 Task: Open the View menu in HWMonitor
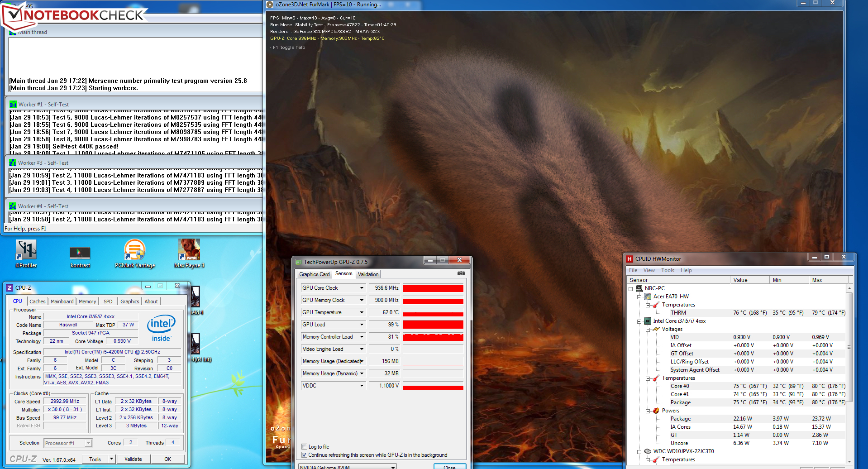point(649,270)
